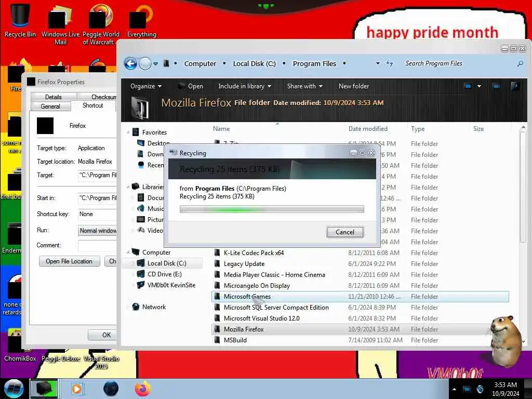Open the Include in library menu
532x399 pixels.
click(x=245, y=86)
